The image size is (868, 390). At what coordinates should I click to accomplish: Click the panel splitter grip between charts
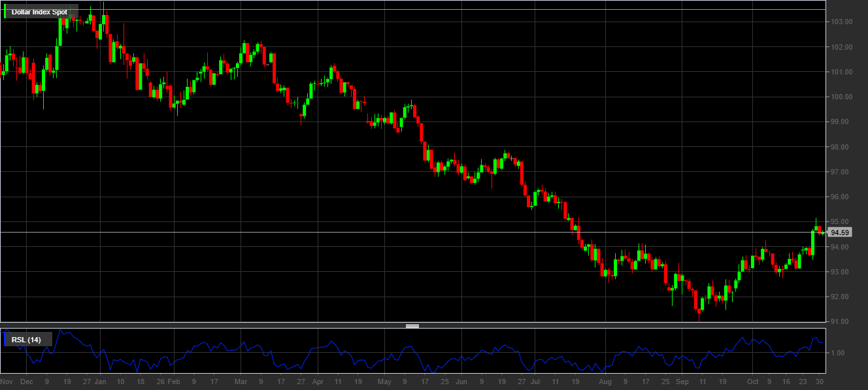pos(412,325)
